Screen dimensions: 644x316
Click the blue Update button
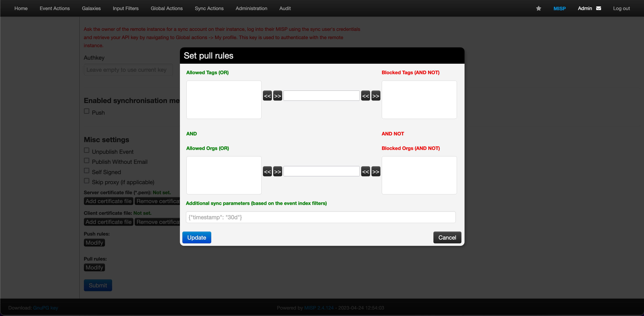196,237
